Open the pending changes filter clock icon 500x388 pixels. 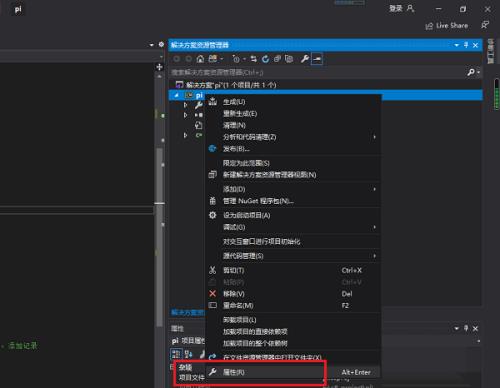click(x=236, y=59)
